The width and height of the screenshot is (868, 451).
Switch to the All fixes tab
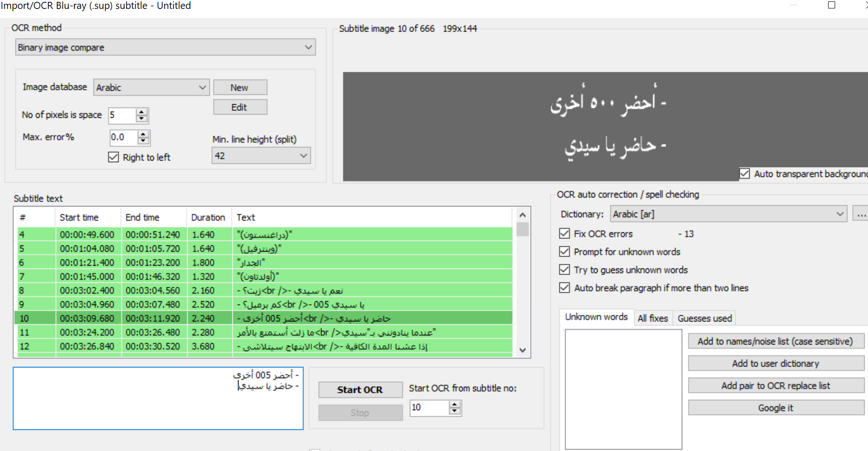653,318
